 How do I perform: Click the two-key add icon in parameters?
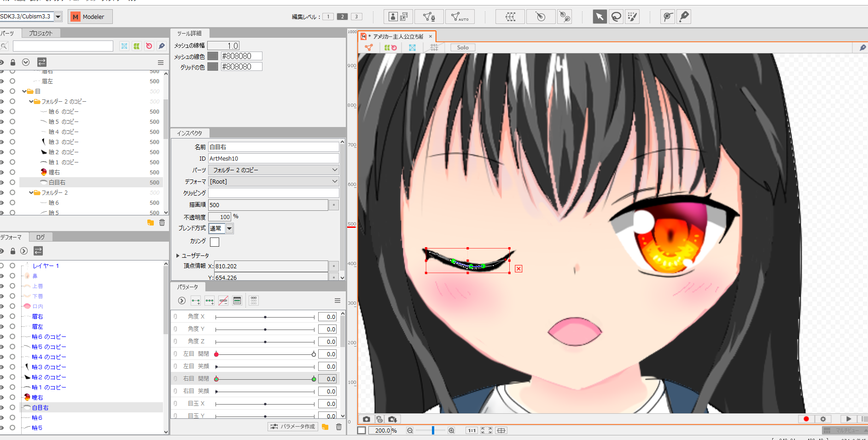pos(196,301)
